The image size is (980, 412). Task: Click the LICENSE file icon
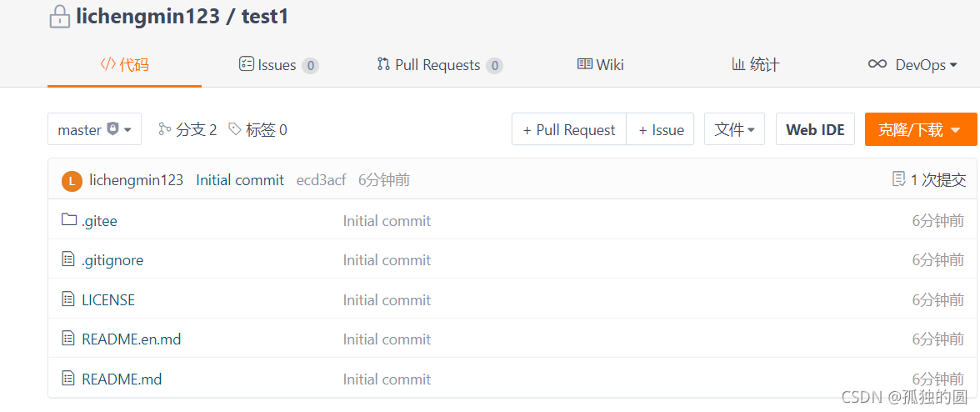tap(68, 299)
